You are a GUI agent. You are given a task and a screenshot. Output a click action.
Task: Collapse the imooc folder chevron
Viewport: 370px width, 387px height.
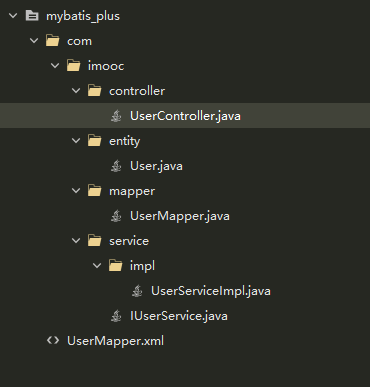pos(55,66)
